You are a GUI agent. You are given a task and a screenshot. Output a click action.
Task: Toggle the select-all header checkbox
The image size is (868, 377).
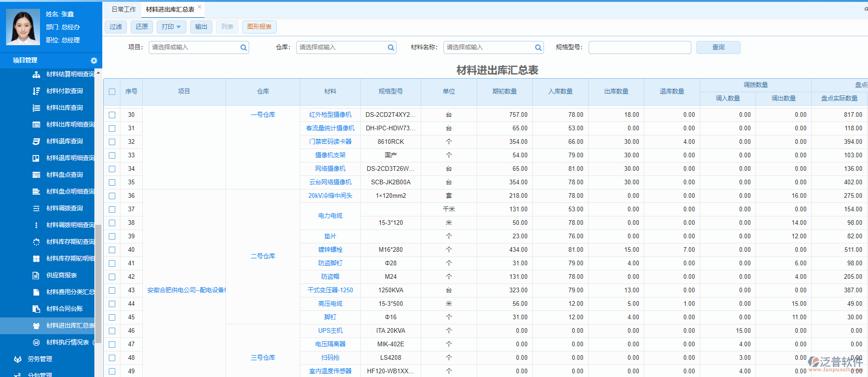[112, 92]
